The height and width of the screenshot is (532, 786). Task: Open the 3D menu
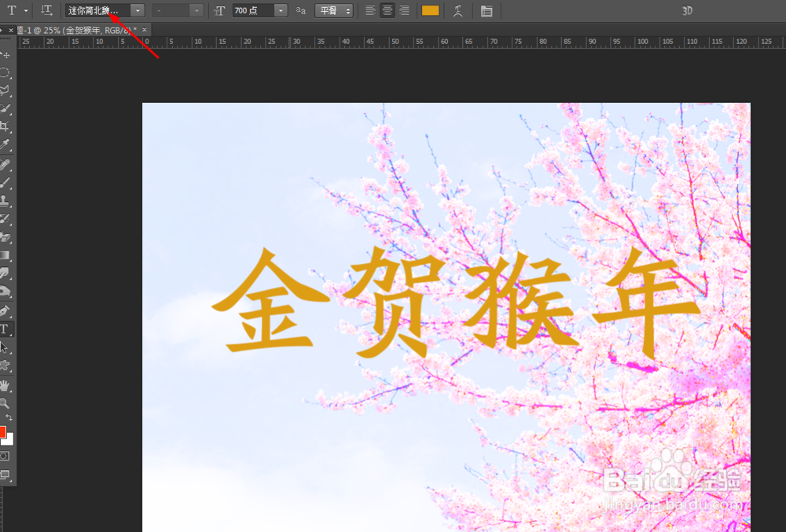click(x=686, y=10)
